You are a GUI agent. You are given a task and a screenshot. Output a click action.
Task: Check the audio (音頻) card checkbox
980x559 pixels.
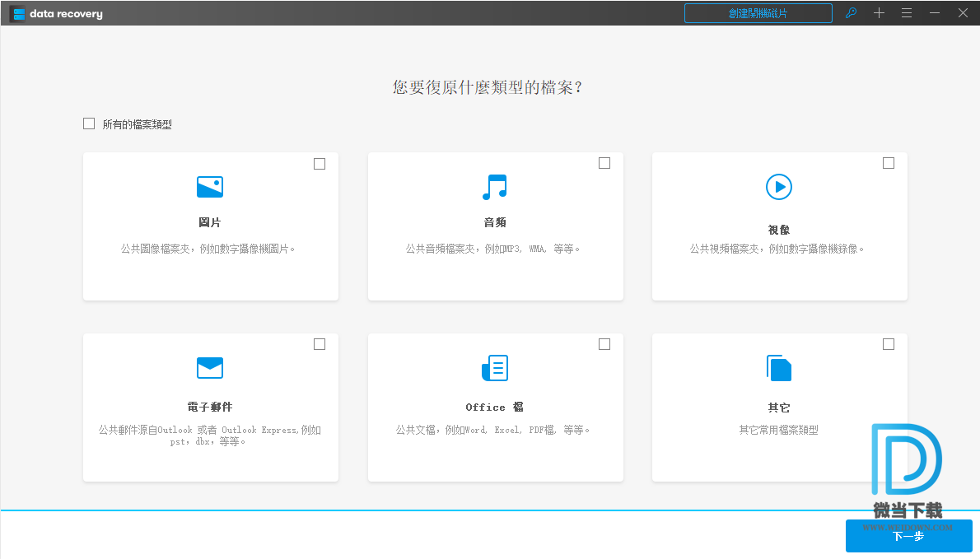point(604,163)
